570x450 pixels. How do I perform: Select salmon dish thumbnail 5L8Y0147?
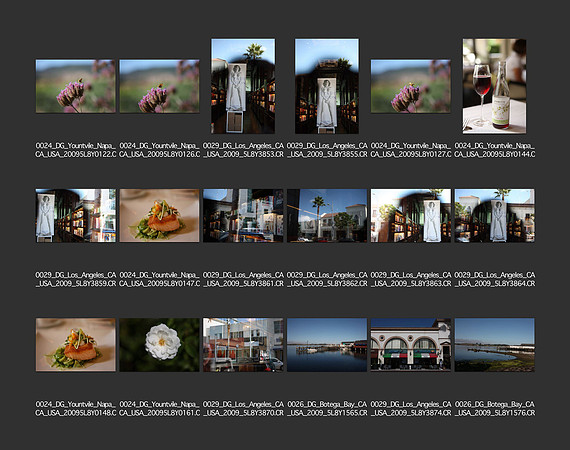coord(159,216)
